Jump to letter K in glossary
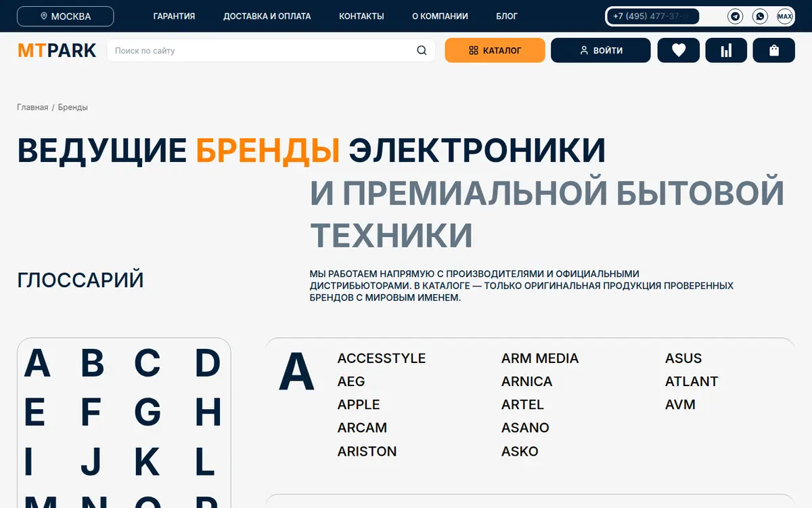 [x=147, y=461]
